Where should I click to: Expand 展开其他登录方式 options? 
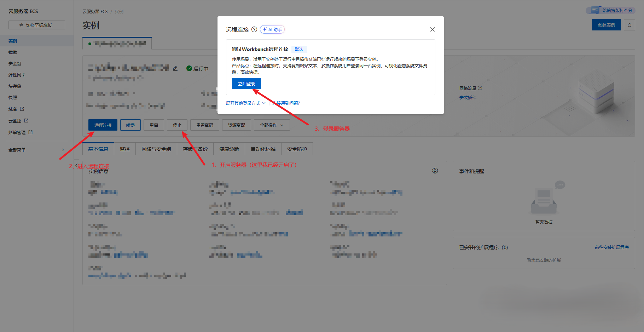point(245,103)
